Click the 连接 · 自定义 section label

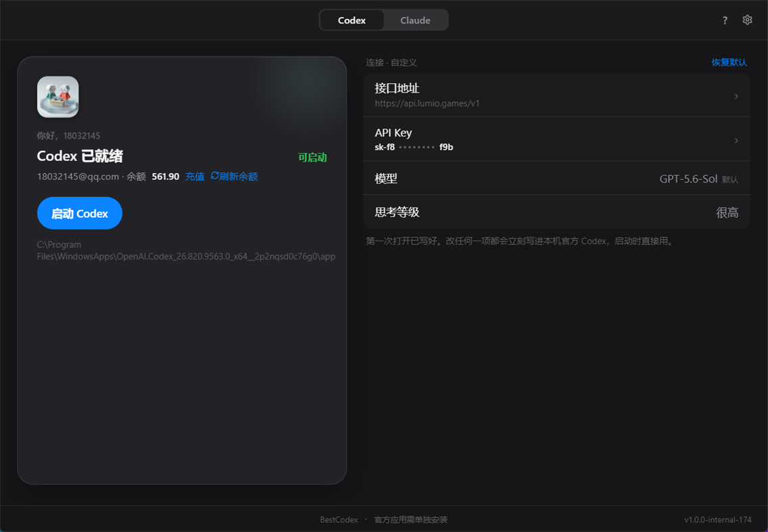[391, 63]
